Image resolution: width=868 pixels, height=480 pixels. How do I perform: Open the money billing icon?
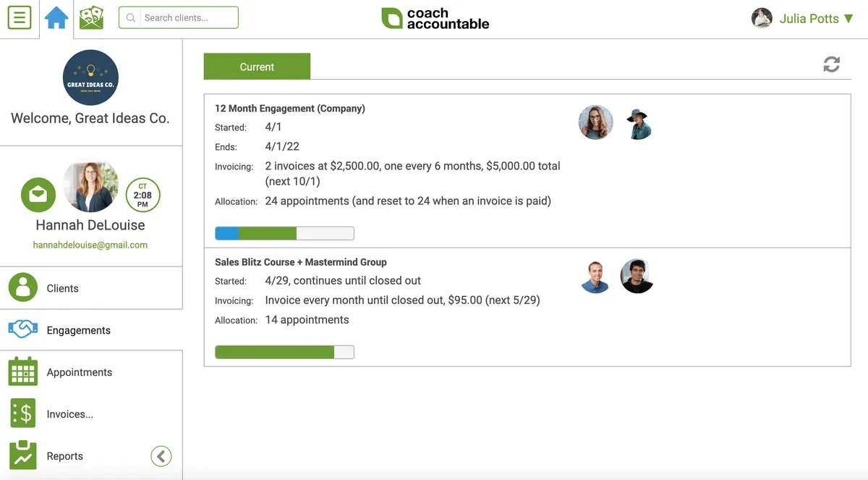tap(91, 17)
